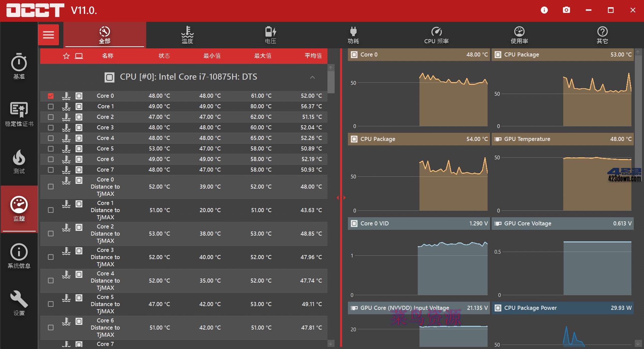Open the 稳定性证书 stability certificate panel
The image size is (644, 349).
pyautogui.click(x=19, y=114)
